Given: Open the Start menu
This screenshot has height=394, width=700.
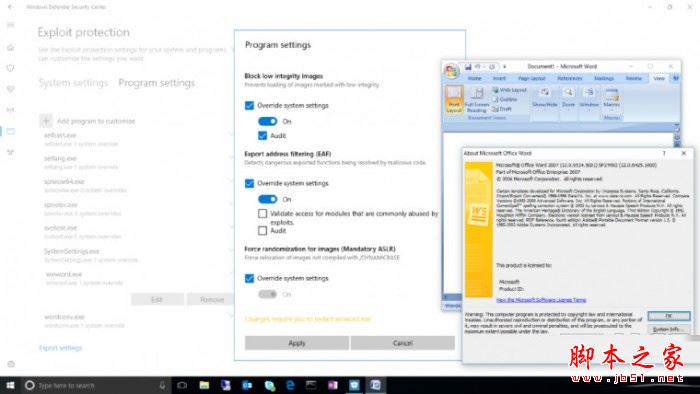Looking at the screenshot, I should 10,385.
